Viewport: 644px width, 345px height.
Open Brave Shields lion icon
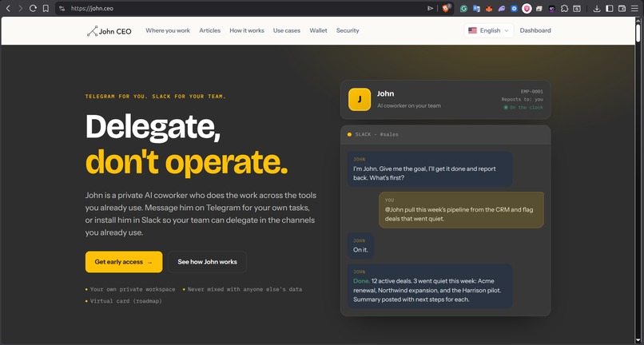tap(446, 8)
